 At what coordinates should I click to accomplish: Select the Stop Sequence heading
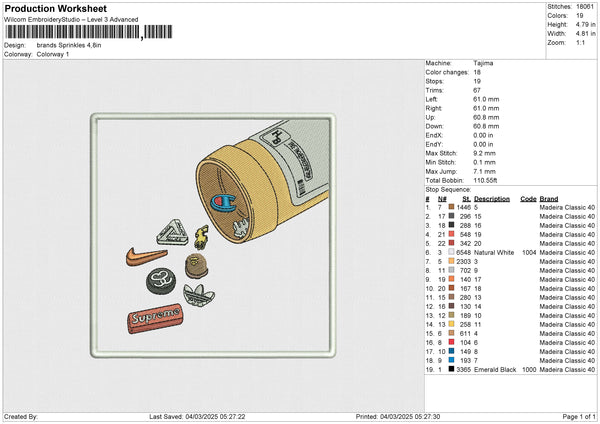click(x=448, y=190)
